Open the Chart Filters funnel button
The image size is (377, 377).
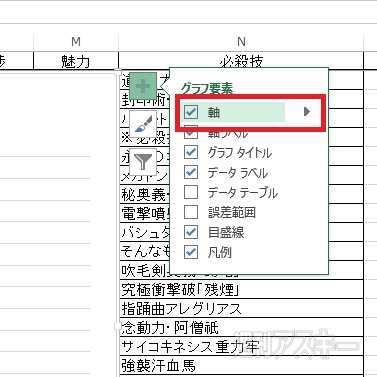point(143,162)
